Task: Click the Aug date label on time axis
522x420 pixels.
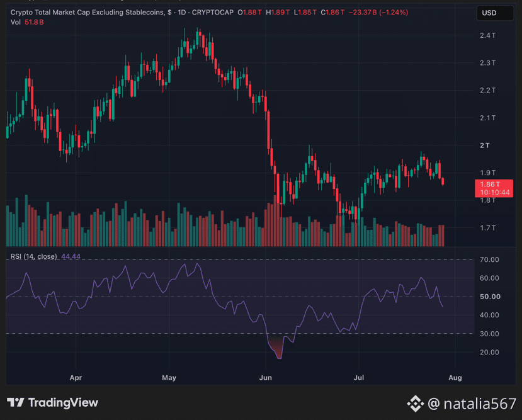Action: click(455, 378)
